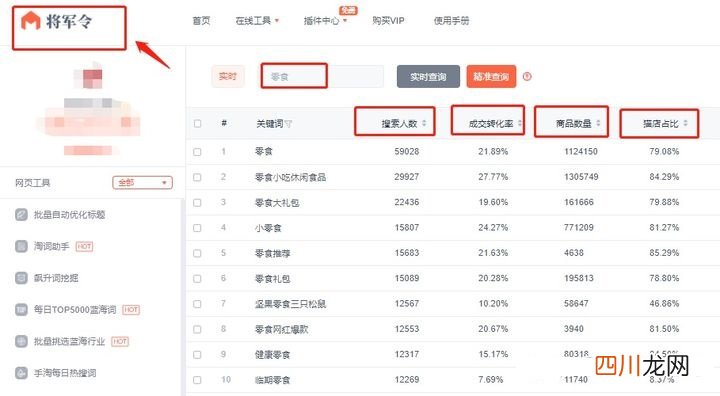Open 每日TOP5000蓝海词 sidebar icon

(21, 310)
